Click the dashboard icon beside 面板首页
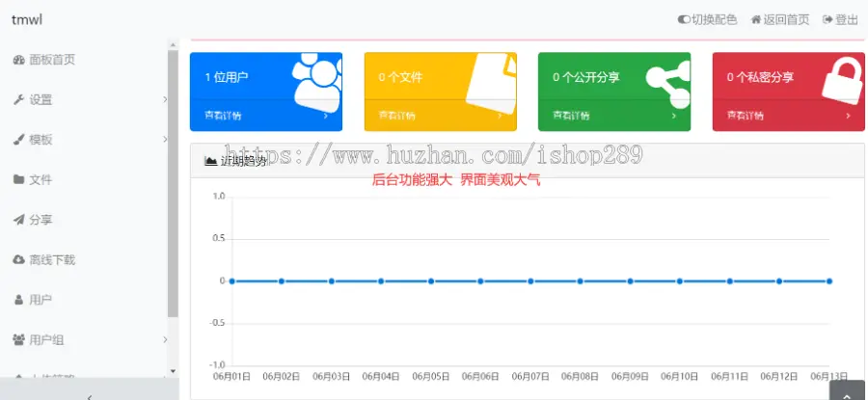This screenshot has height=400, width=868. (19, 61)
